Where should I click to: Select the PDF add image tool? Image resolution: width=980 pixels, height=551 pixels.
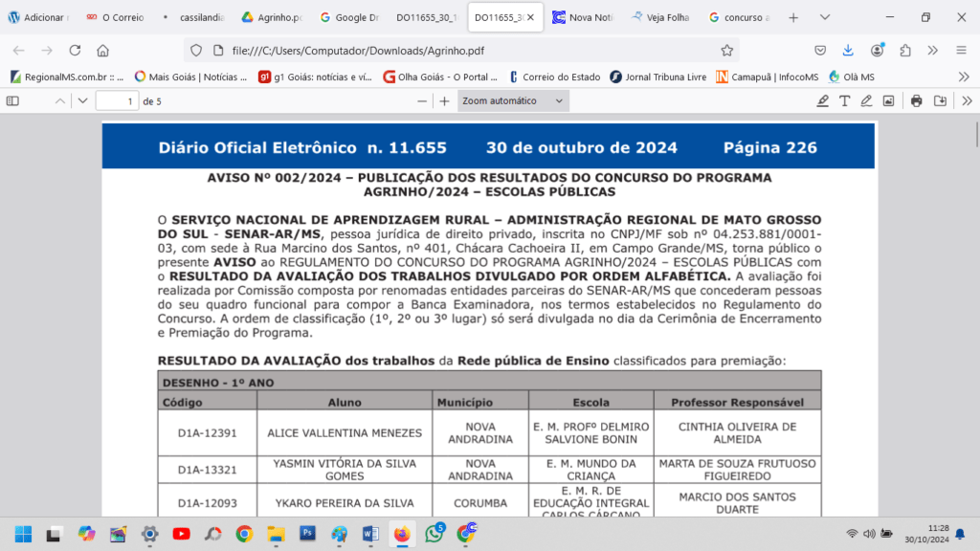888,100
